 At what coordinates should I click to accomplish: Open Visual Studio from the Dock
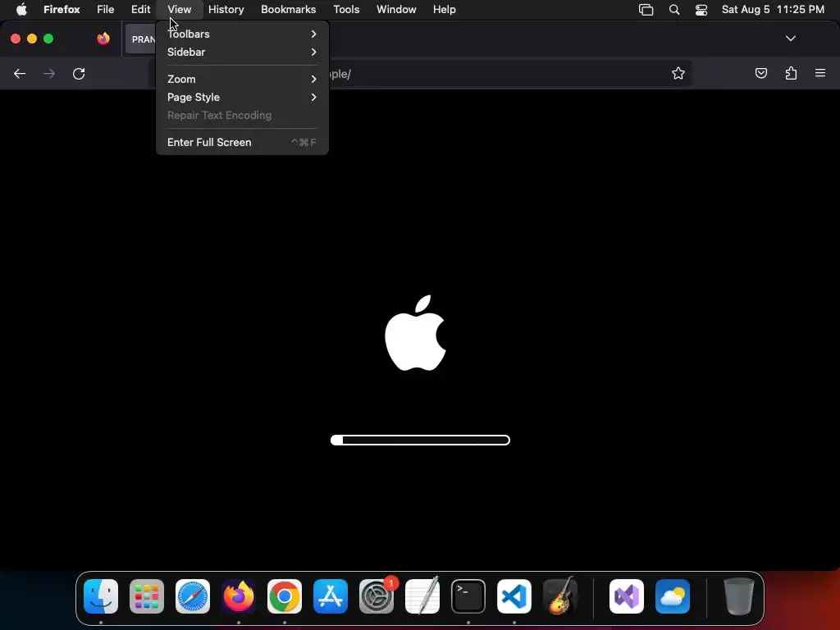[x=627, y=596]
